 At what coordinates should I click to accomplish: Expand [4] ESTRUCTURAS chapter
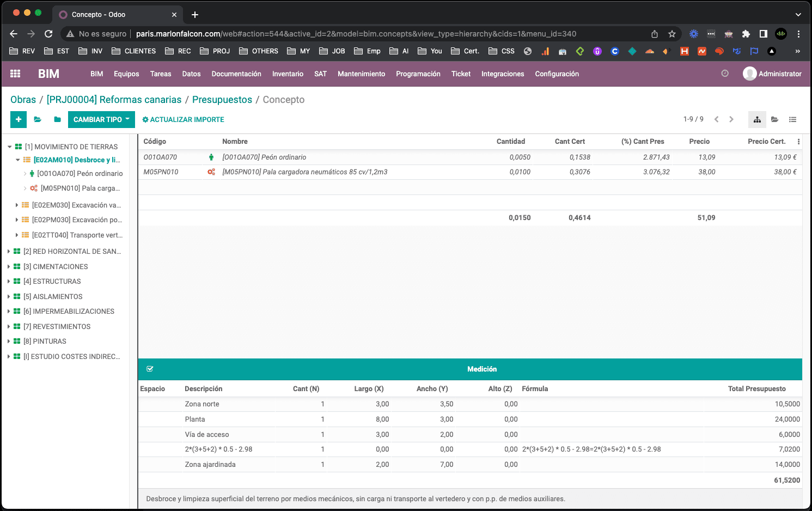9,282
